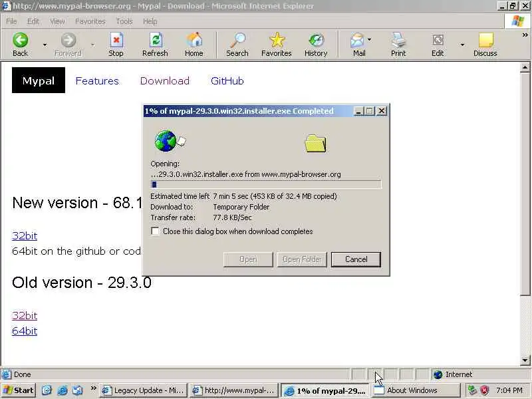The image size is (532, 399).
Task: Open the Back button history dropdown arrow
Action: (45, 45)
